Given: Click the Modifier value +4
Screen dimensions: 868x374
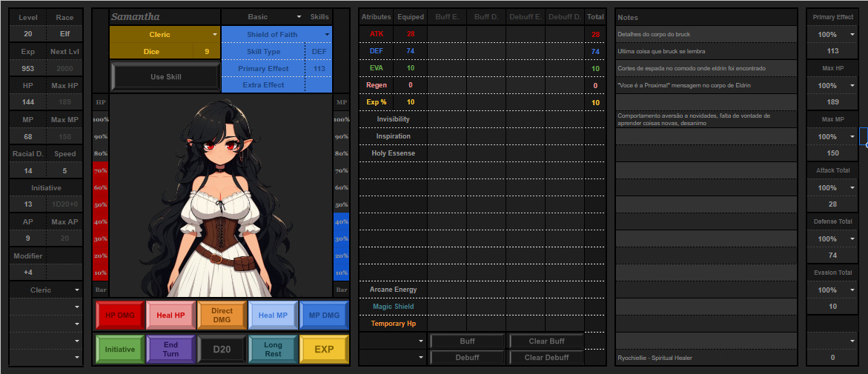Looking at the screenshot, I should tap(28, 273).
